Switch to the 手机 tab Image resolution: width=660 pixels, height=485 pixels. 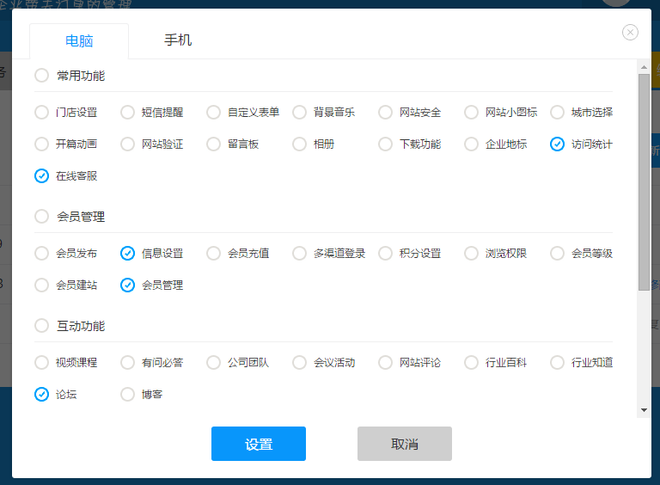tap(178, 41)
